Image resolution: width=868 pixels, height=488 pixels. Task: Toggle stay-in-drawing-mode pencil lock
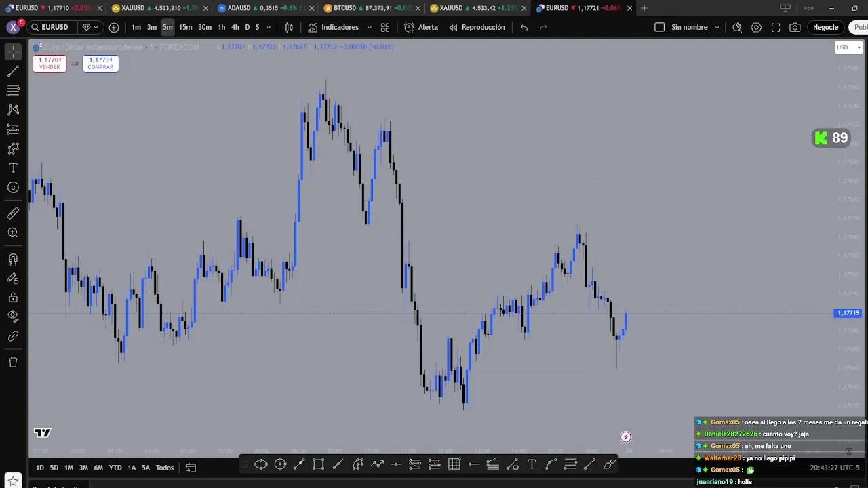[13, 278]
